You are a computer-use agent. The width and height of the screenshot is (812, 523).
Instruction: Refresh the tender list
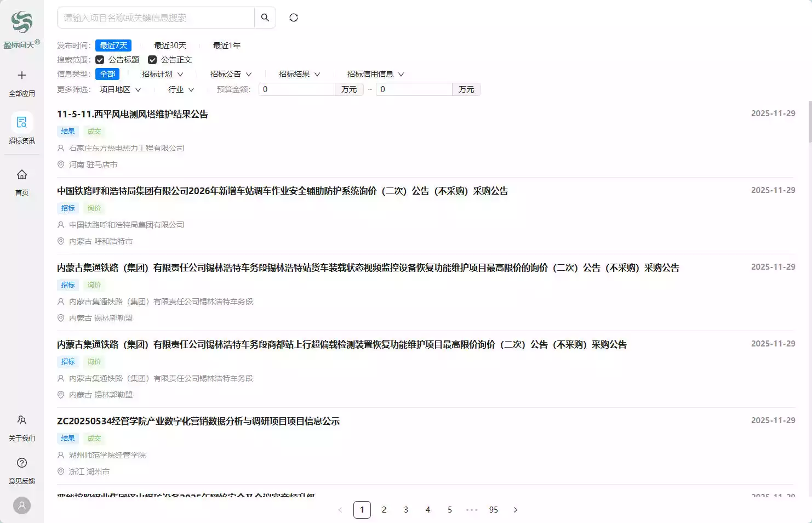(294, 18)
